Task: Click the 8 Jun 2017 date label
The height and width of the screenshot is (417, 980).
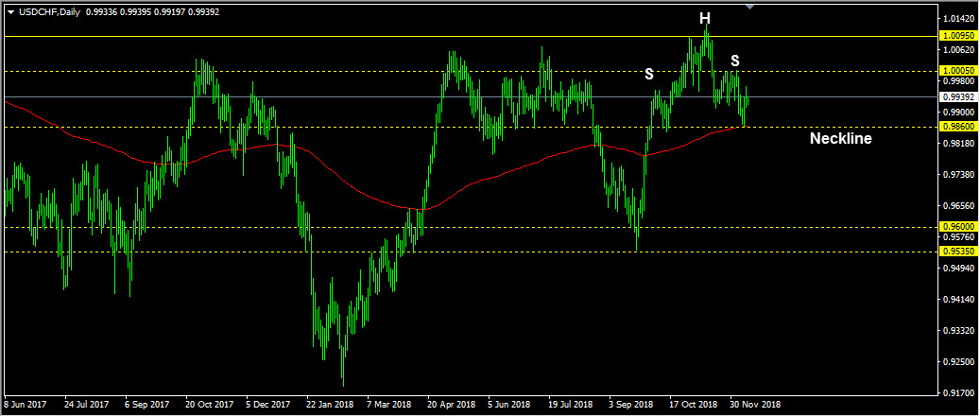Action: pos(26,405)
